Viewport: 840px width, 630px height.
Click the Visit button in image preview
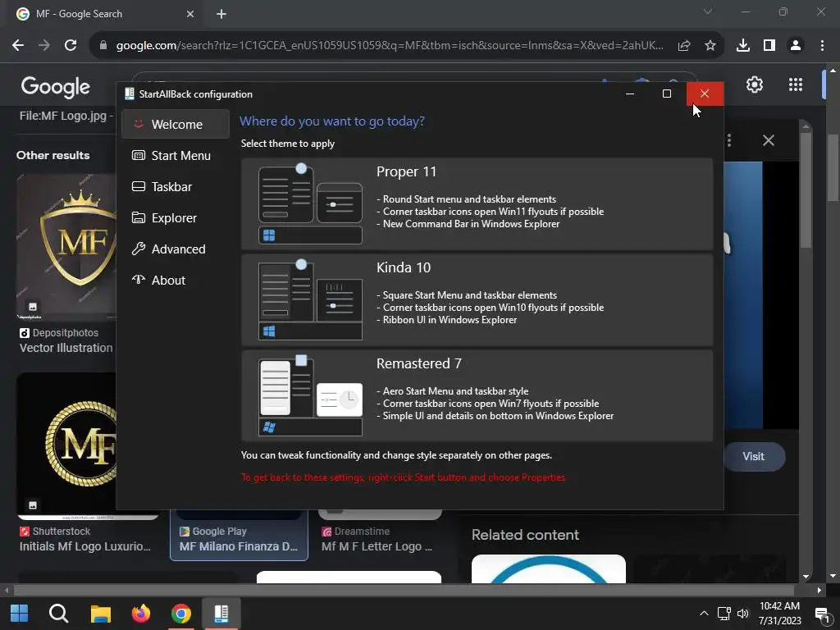[x=754, y=456]
